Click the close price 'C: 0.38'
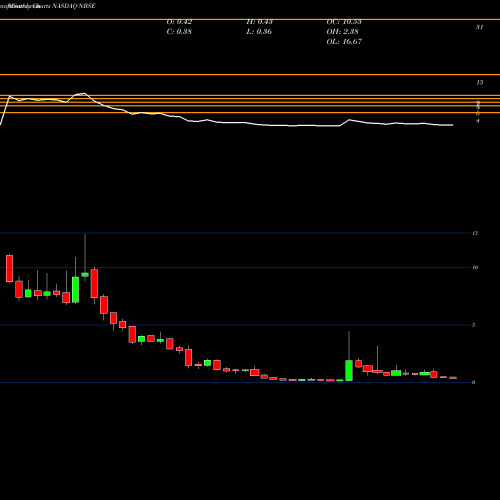This screenshot has height=500, width=500. (x=179, y=32)
